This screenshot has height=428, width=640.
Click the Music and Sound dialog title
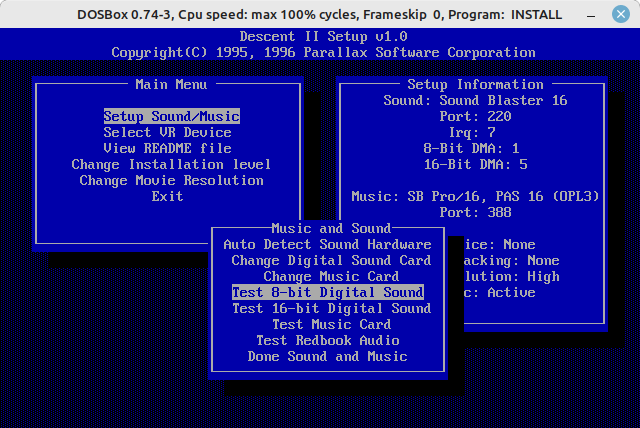coord(331,228)
